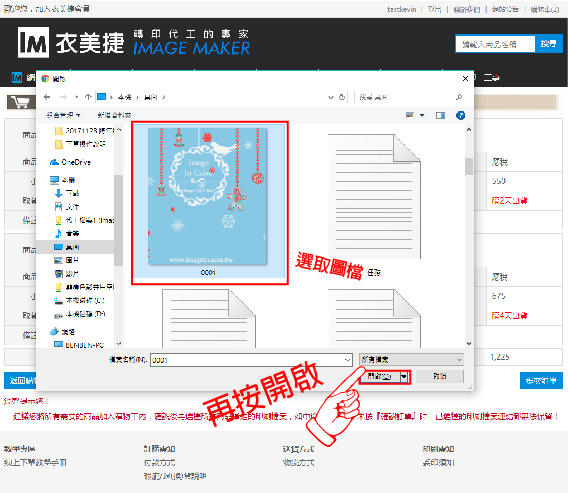Select the 20171128 folder in sidebar
The width and height of the screenshot is (568, 493).
pyautogui.click(x=84, y=130)
